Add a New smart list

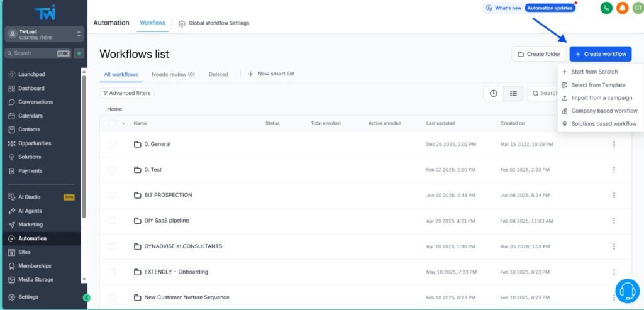[271, 74]
